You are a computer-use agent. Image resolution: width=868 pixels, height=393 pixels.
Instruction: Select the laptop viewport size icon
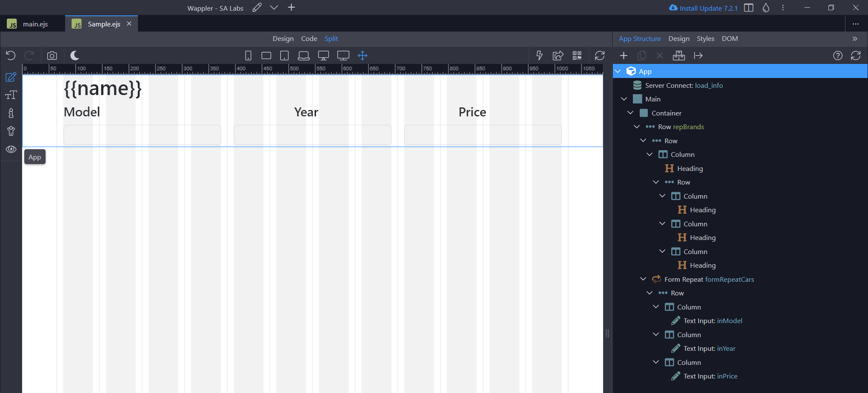[x=304, y=56]
